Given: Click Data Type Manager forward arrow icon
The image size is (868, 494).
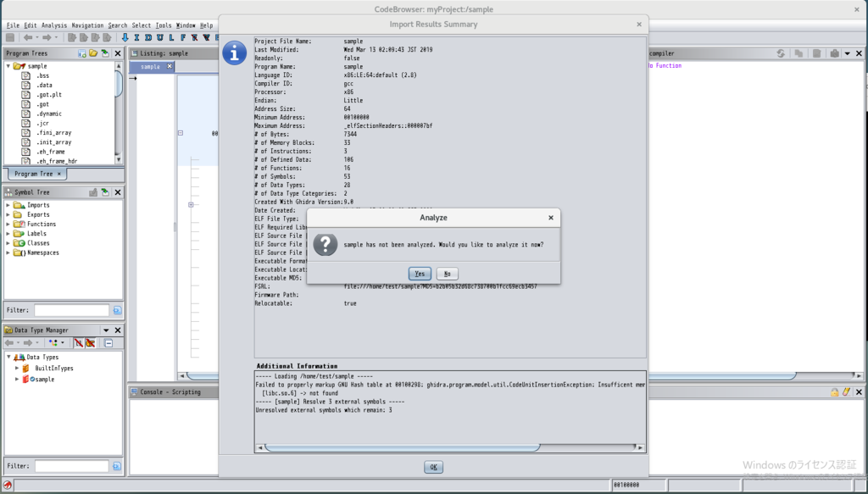Looking at the screenshot, I should coord(28,343).
